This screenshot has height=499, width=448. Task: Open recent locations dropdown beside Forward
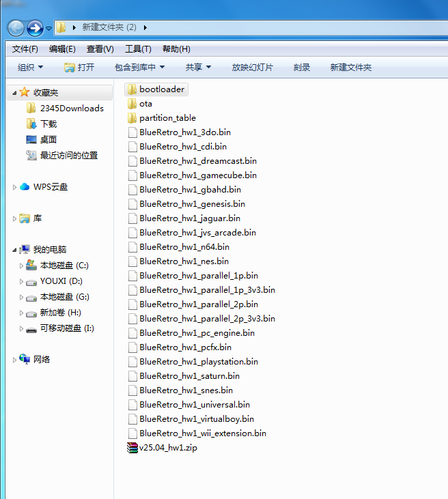48,28
